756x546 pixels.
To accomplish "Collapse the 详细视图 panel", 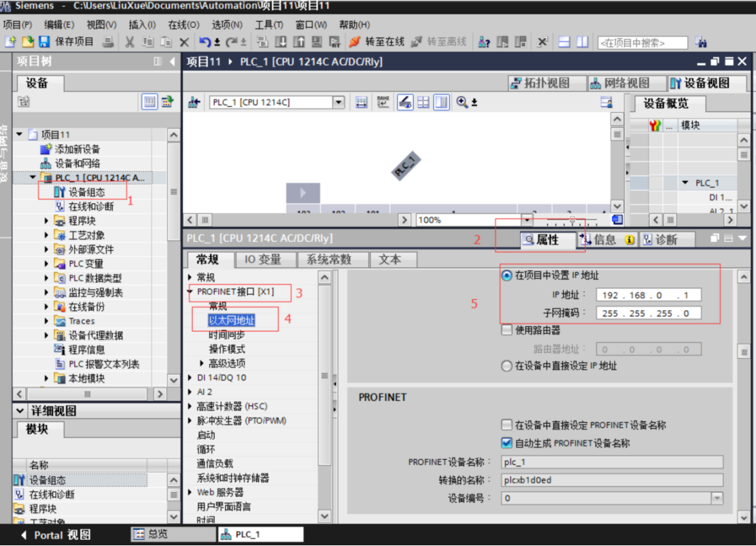I will pyautogui.click(x=20, y=411).
